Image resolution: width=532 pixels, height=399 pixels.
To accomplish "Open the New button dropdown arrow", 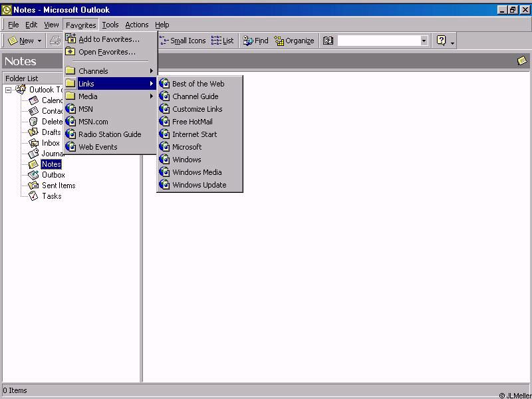I will pos(39,41).
